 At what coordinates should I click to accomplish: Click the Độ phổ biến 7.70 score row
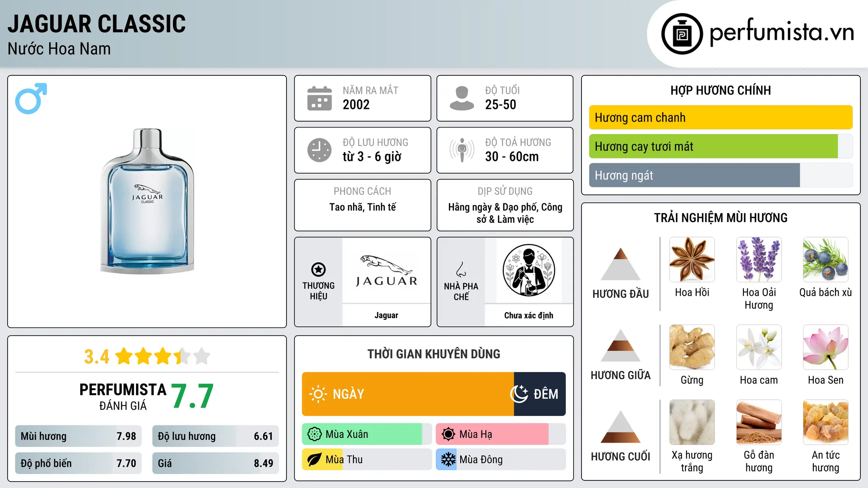point(78,463)
